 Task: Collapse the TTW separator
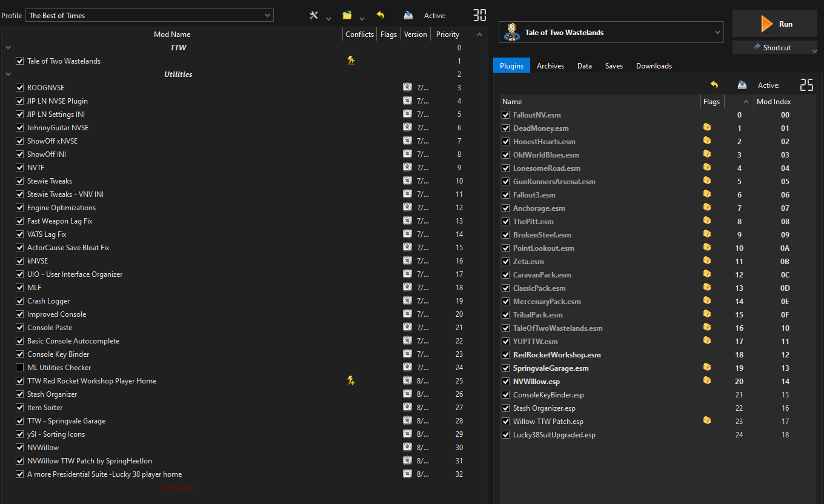click(x=8, y=48)
